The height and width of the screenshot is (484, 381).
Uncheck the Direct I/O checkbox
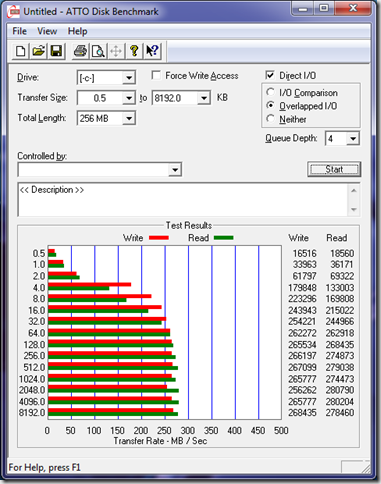coord(270,75)
